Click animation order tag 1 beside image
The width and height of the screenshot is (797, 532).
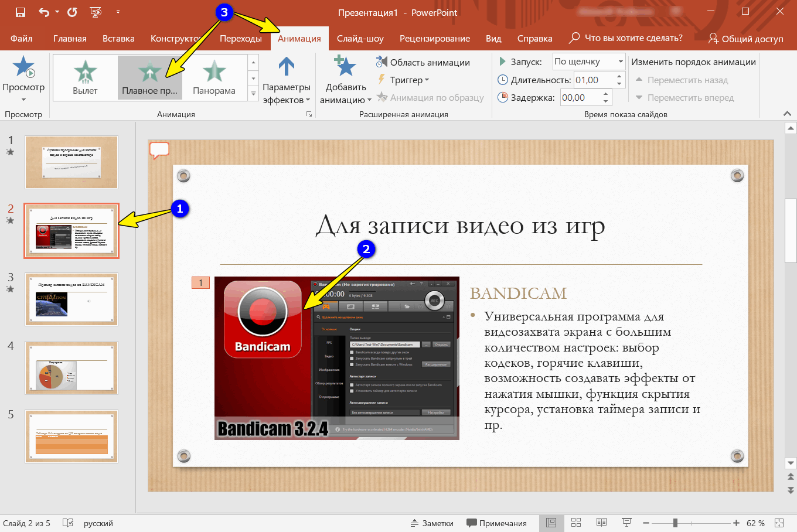(x=200, y=283)
